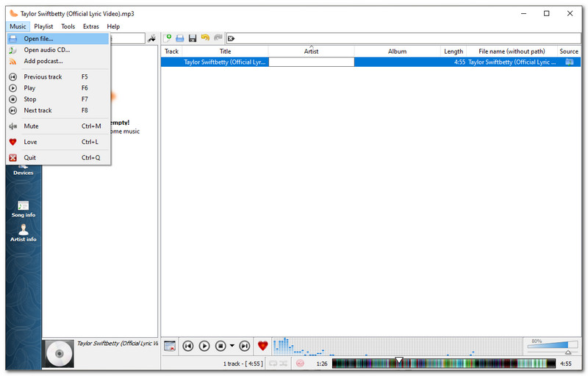Click the File name (without path) column header
Screen dimensions: 588x376
[512, 51]
